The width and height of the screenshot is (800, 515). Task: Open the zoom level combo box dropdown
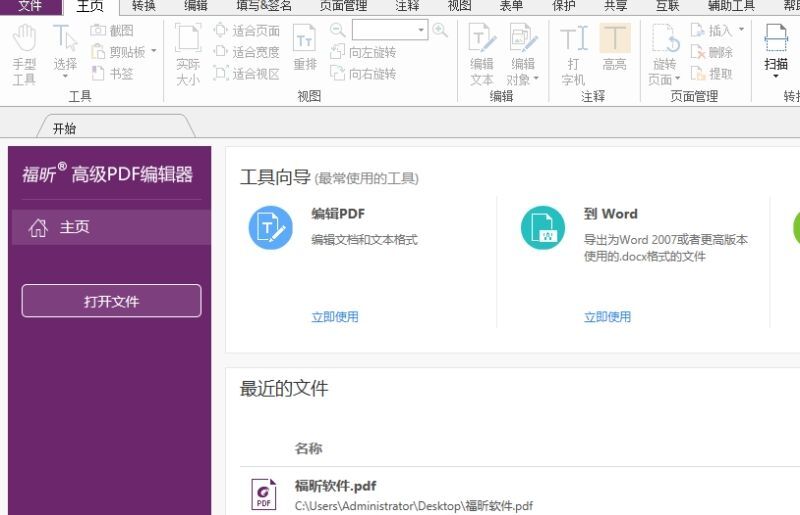(420, 31)
